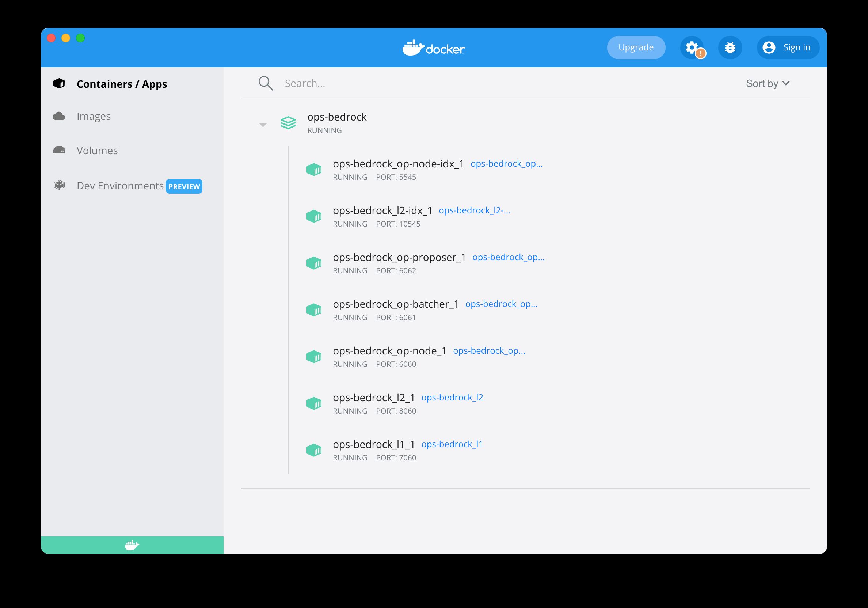Select container name ops-bedrock_op-node_1
The width and height of the screenshot is (868, 608).
tap(390, 351)
